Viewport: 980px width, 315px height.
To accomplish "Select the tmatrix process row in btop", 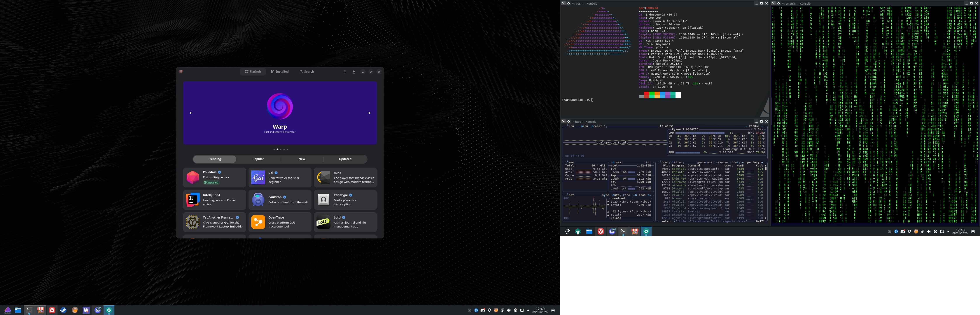I will coord(712,212).
